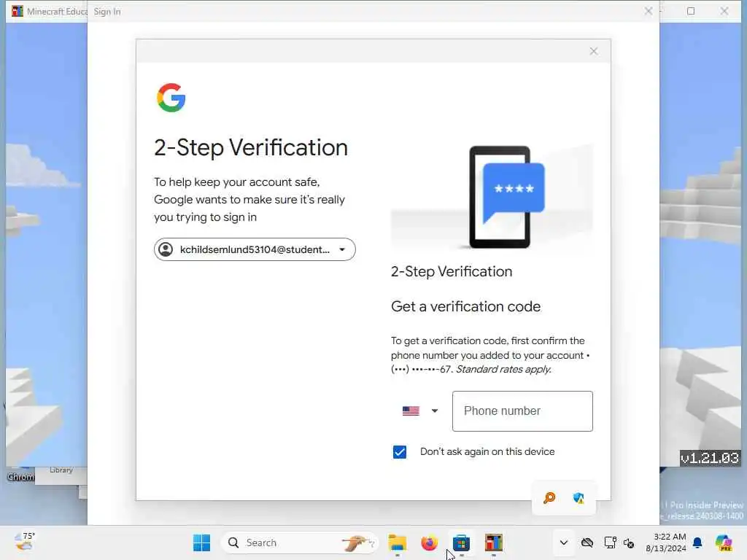This screenshot has height=560, width=747.
Task: Open the clock showing 3:22 AM
Action: (665, 542)
